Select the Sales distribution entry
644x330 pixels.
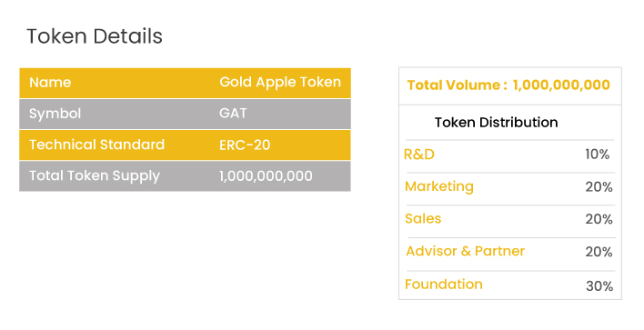click(423, 219)
